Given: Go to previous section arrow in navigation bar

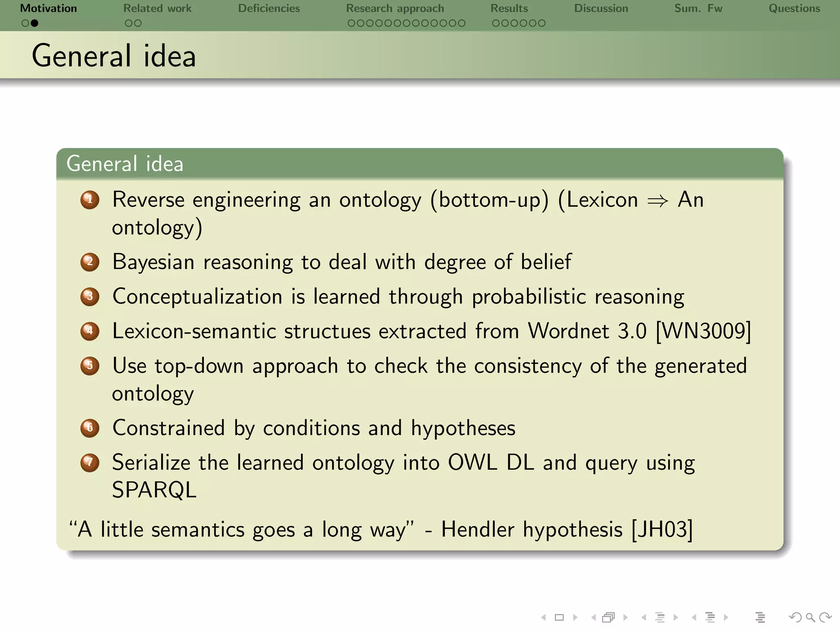Looking at the screenshot, I should pyautogui.click(x=694, y=617).
